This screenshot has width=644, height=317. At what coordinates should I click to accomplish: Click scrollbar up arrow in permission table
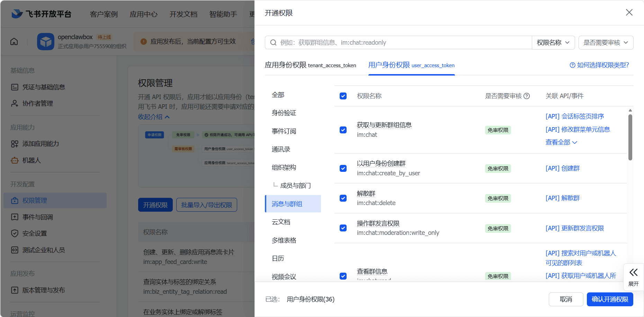click(630, 111)
